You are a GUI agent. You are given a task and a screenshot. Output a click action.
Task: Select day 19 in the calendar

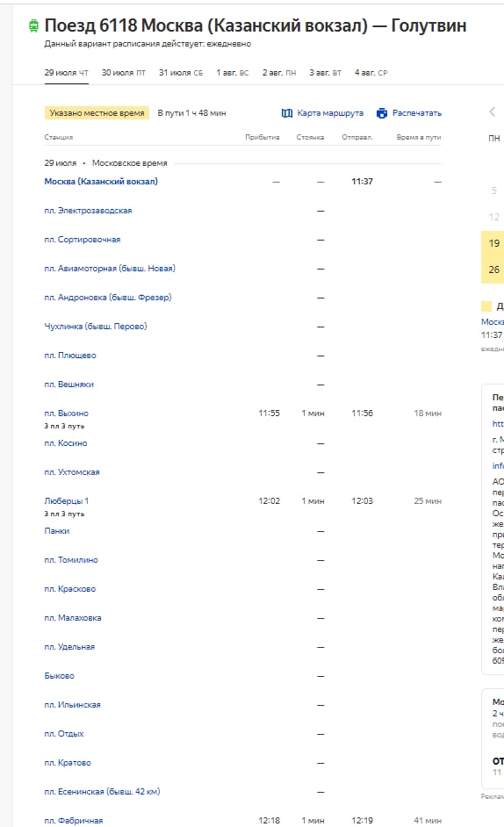click(494, 244)
